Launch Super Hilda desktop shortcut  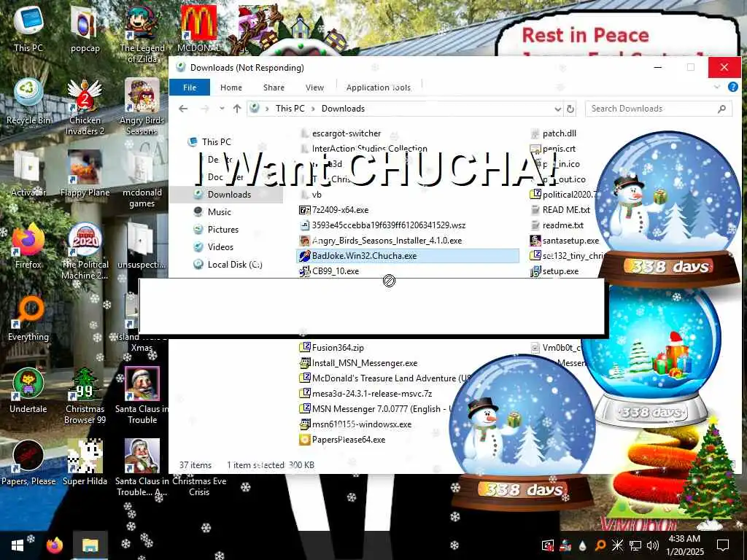[x=85, y=463]
